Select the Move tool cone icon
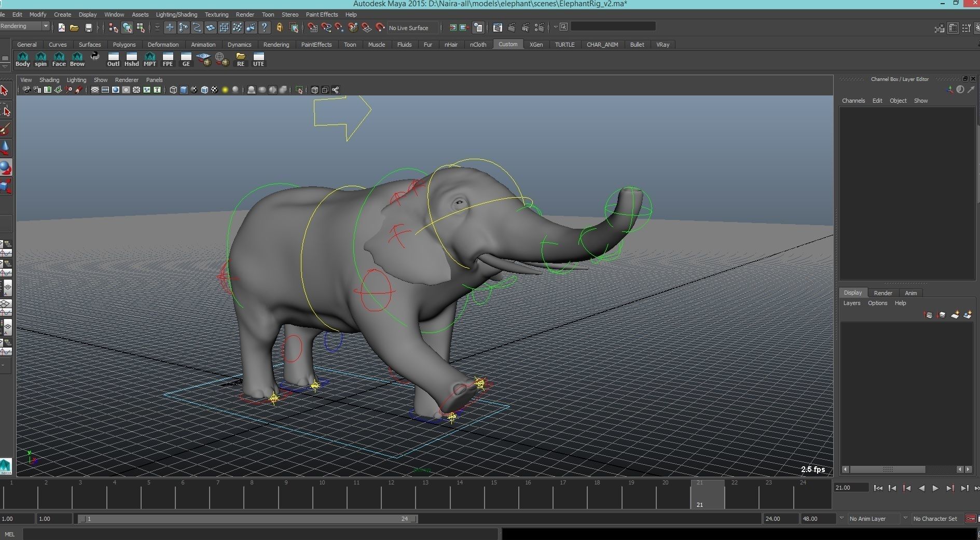 click(5, 148)
